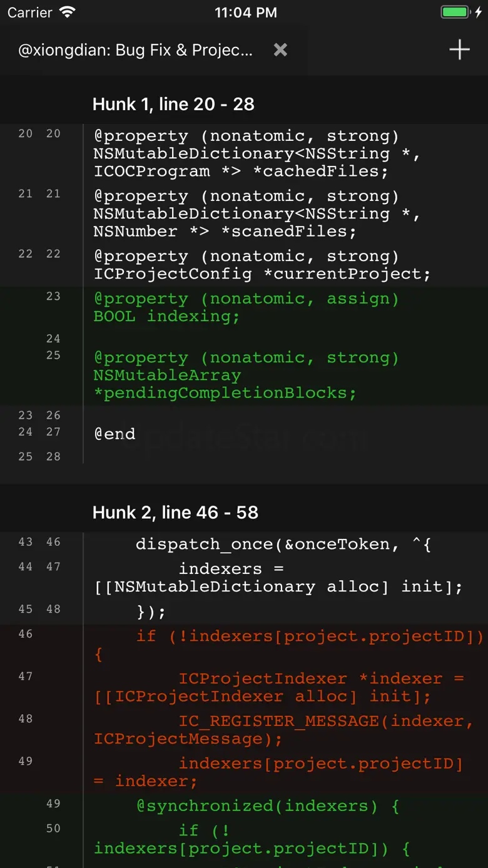
Task: Tap the battery icon in status bar
Action: pyautogui.click(x=455, y=13)
